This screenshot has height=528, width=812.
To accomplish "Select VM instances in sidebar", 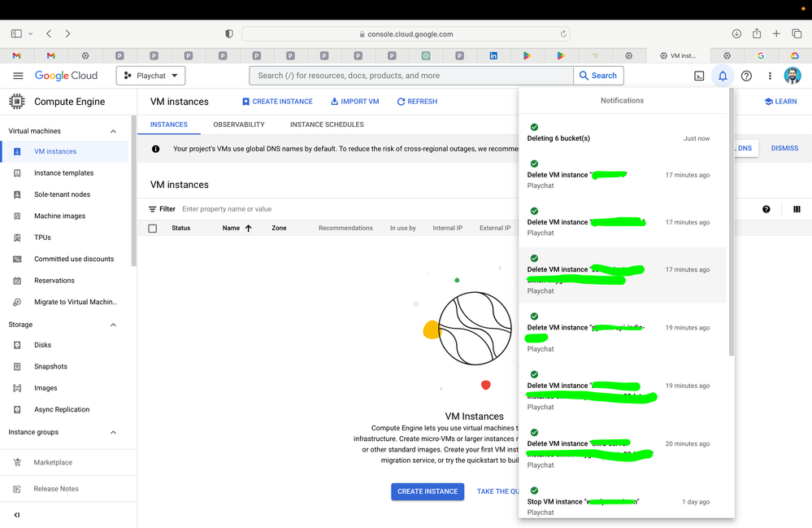I will [64, 151].
